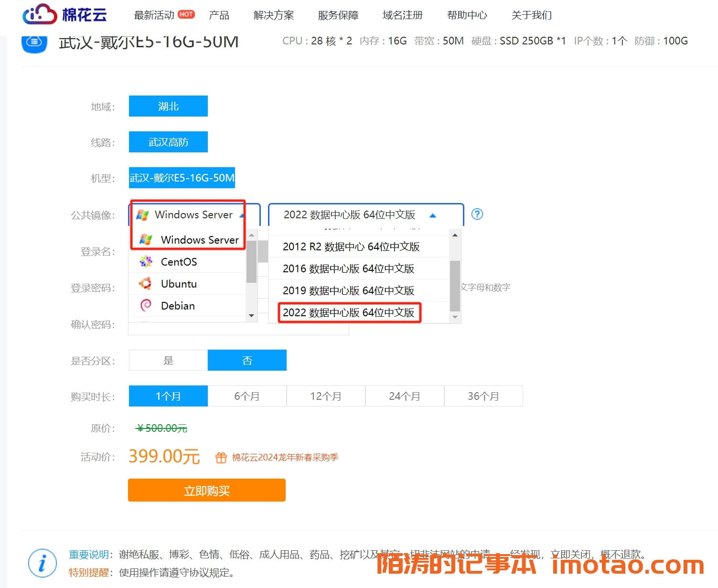This screenshot has width=718, height=588.
Task: Pick 2016 数据中心版 64位中文版
Action: point(359,268)
